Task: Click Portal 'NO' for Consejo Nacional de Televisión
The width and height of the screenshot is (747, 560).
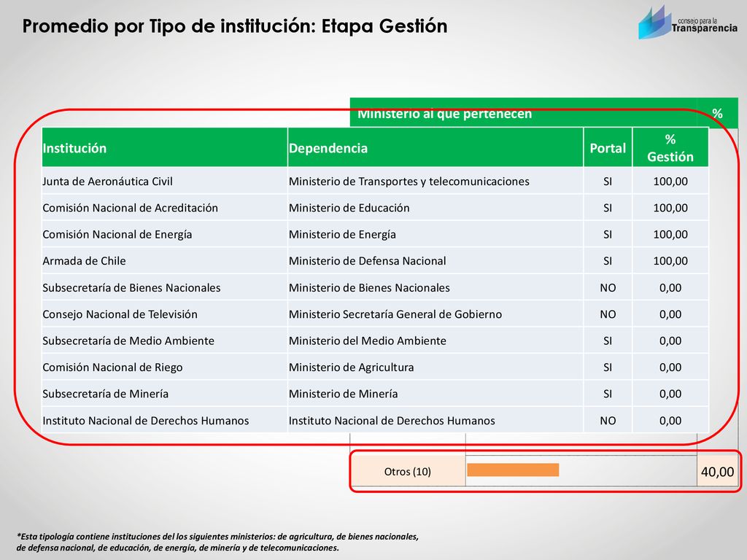Action: [608, 314]
